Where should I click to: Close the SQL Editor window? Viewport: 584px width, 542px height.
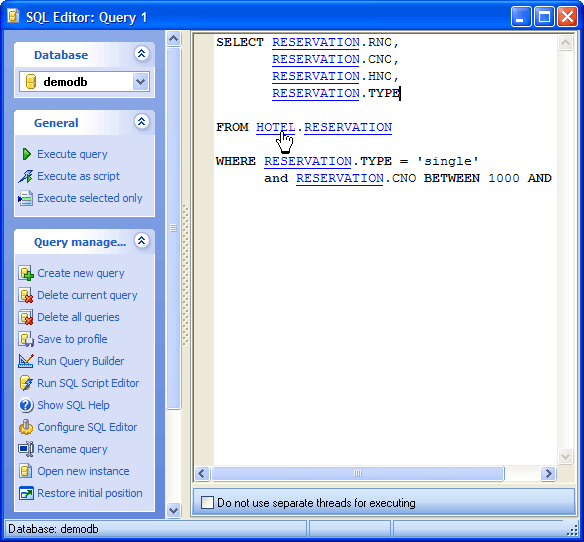click(x=567, y=17)
